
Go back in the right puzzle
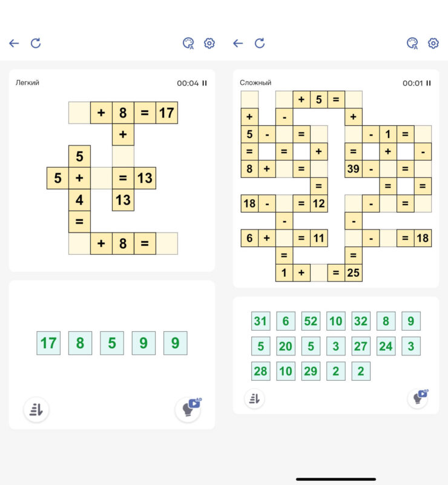point(238,44)
